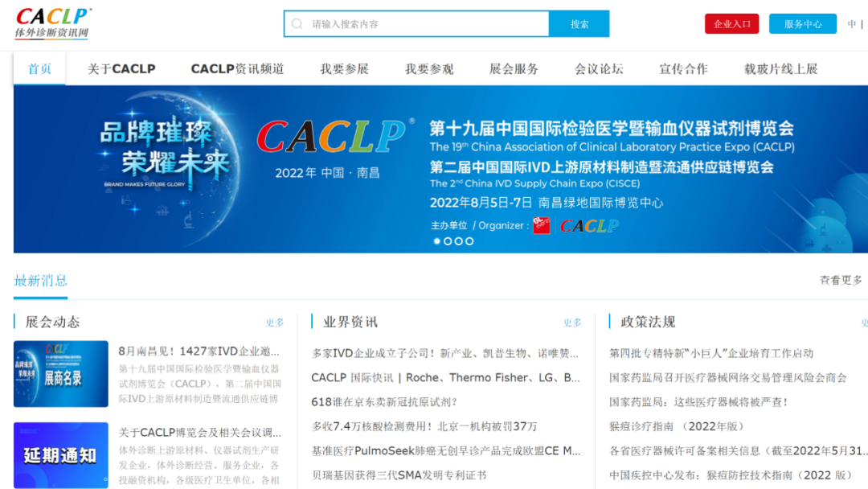Open the blue 服务中心 button
The height and width of the screenshot is (489, 868).
tap(803, 24)
